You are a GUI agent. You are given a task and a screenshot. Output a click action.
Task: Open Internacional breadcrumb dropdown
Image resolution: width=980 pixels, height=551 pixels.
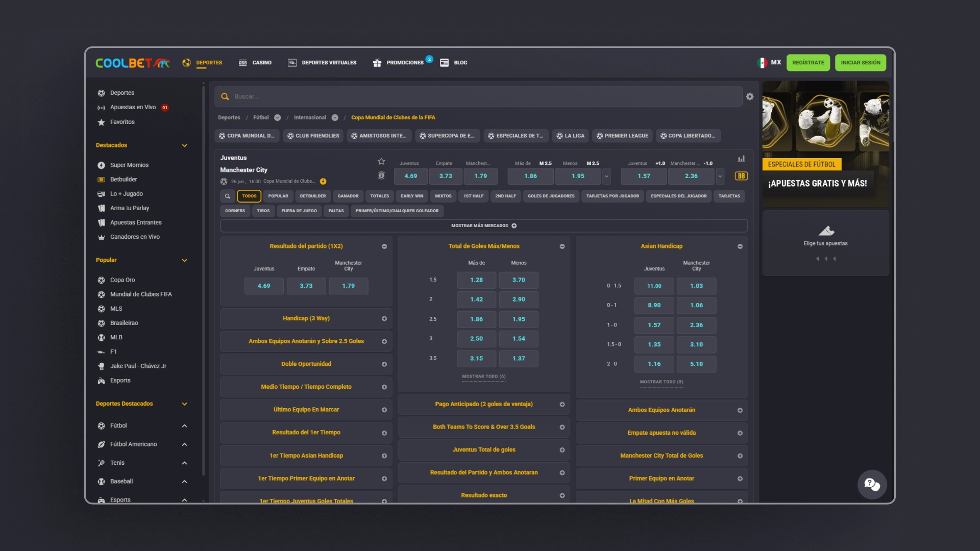(335, 118)
